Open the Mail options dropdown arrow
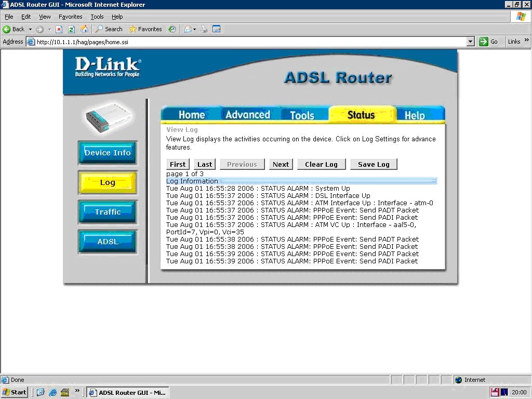 pyautogui.click(x=194, y=29)
